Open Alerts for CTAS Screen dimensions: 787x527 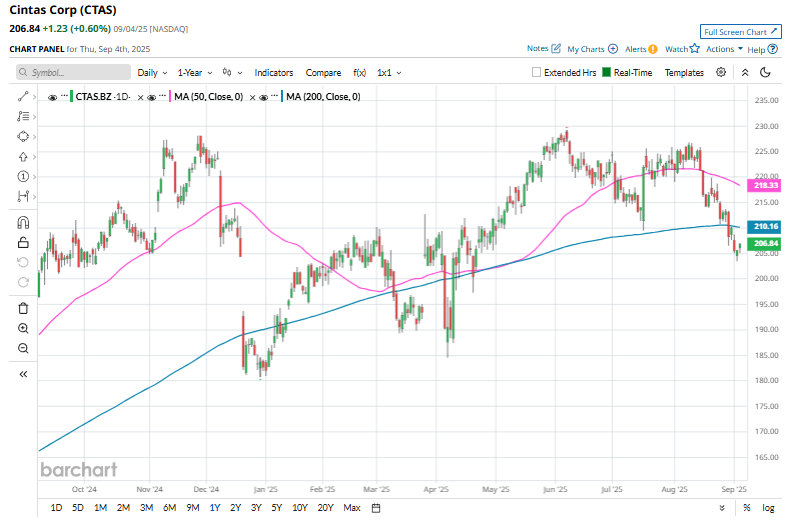point(641,49)
